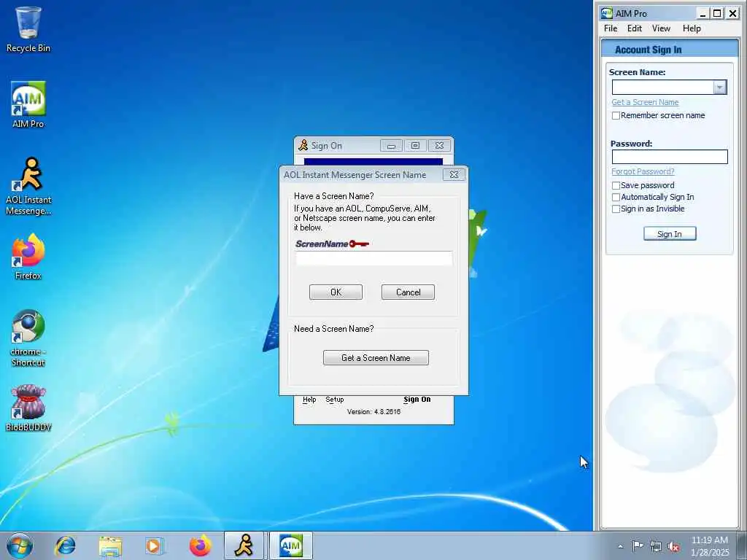Open the Edit menu in AIM Pro
Screen dimensions: 747x560
tap(635, 28)
